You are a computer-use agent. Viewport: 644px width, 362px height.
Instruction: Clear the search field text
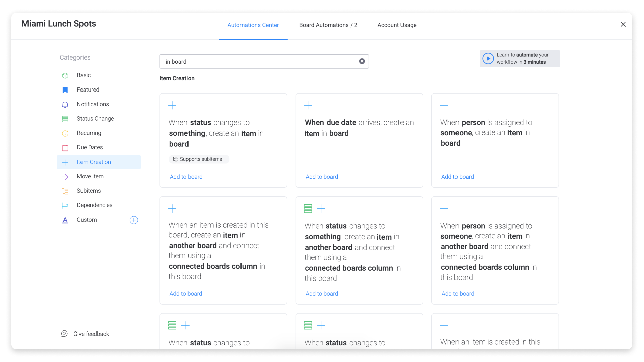(362, 61)
